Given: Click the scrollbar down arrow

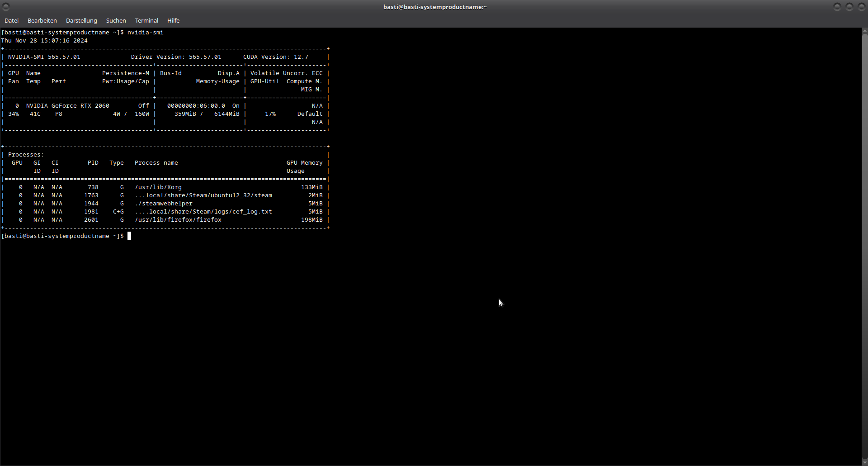Looking at the screenshot, I should pyautogui.click(x=865, y=462).
